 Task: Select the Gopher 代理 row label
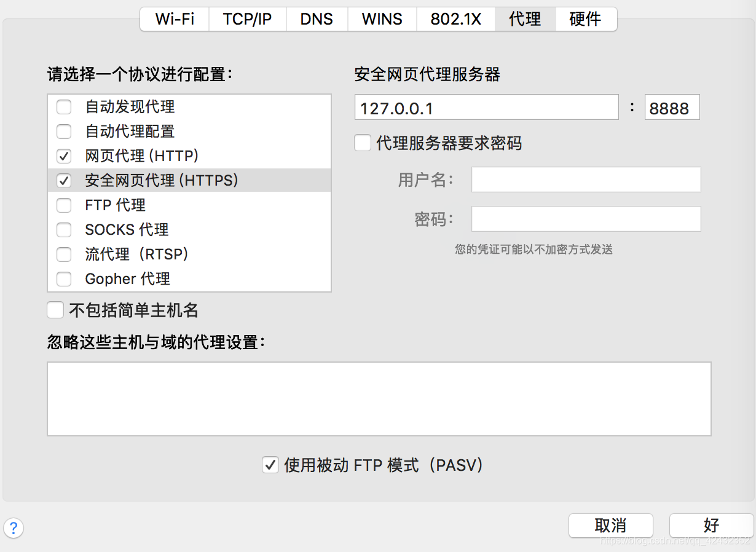(x=127, y=279)
